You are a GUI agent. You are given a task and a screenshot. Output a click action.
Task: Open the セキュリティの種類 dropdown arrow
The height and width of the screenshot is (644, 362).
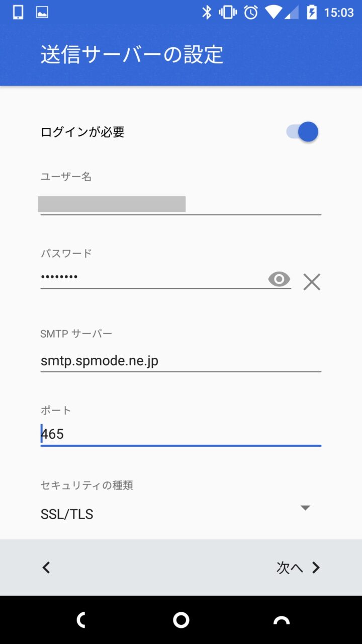pos(305,508)
